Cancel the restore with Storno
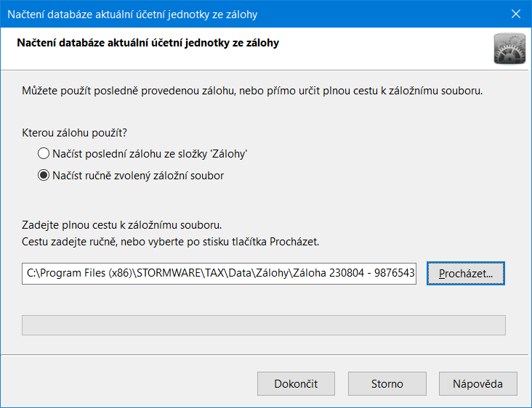 pos(387,383)
